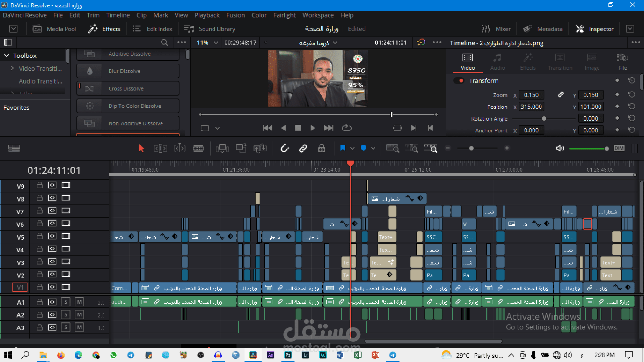This screenshot has height=362, width=644.
Task: Switch to Inspector File tab
Action: click(622, 62)
